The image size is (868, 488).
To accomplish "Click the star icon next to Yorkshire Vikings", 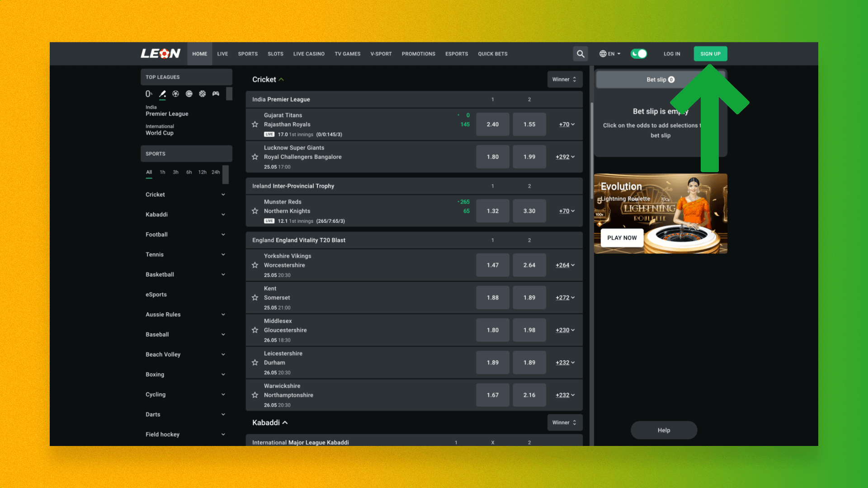I will click(x=255, y=264).
